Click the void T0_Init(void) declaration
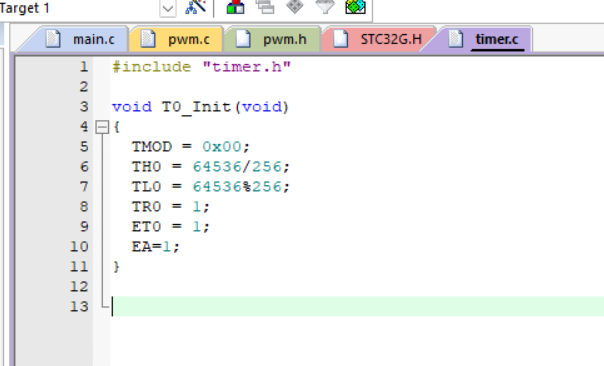Screen dimensions: 604x366 pos(200,107)
